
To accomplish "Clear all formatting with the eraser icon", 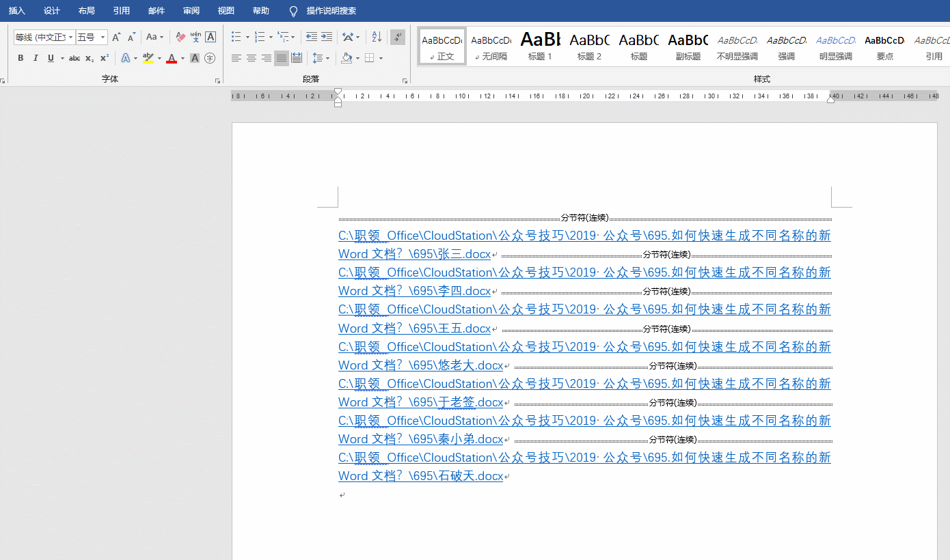I will pos(180,37).
